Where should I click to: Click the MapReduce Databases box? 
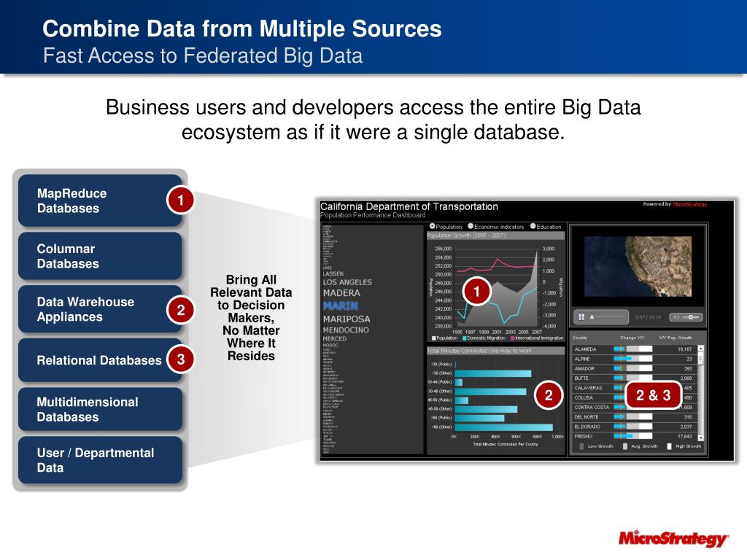coord(100,201)
